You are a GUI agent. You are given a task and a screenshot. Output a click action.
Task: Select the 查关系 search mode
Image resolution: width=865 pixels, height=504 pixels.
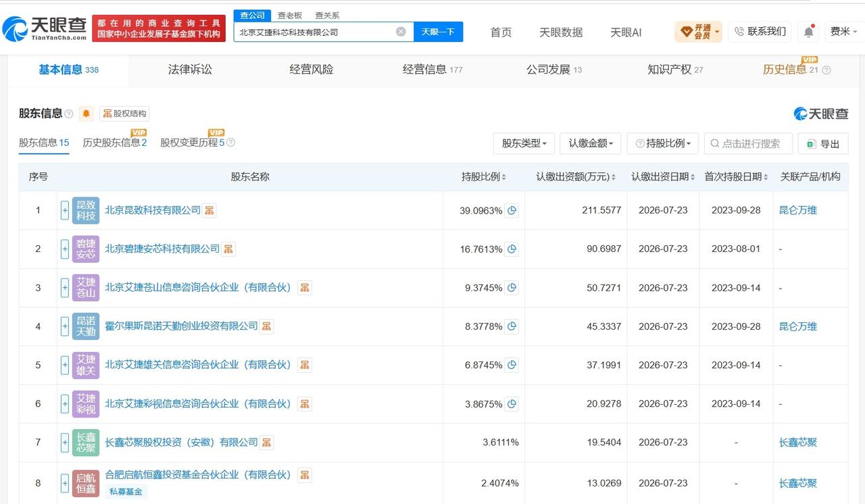coord(327,15)
